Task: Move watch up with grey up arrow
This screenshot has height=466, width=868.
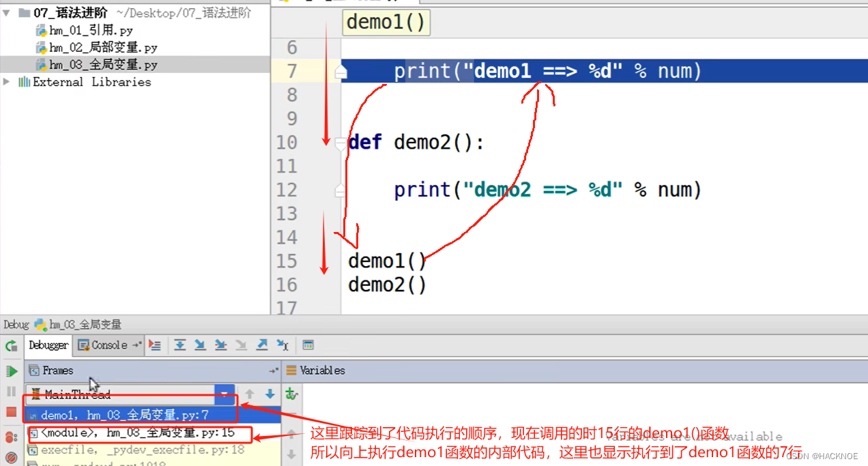Action: coord(291,435)
